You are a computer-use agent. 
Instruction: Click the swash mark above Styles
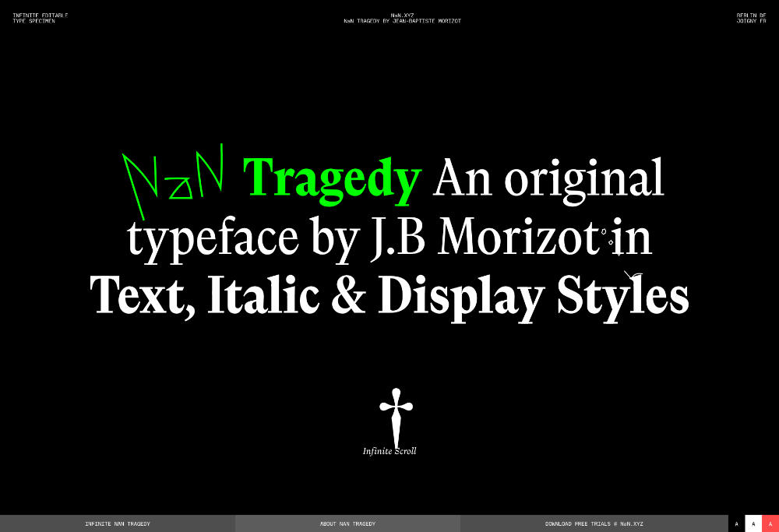633,274
